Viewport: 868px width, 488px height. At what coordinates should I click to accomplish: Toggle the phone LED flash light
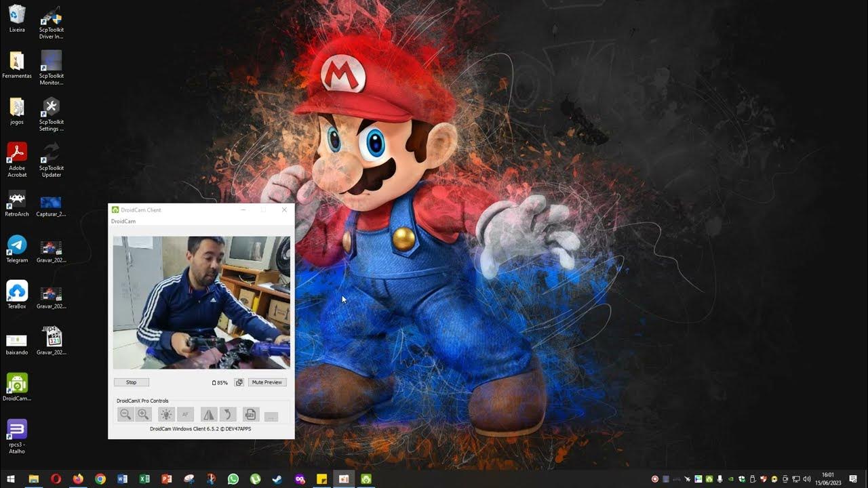166,414
